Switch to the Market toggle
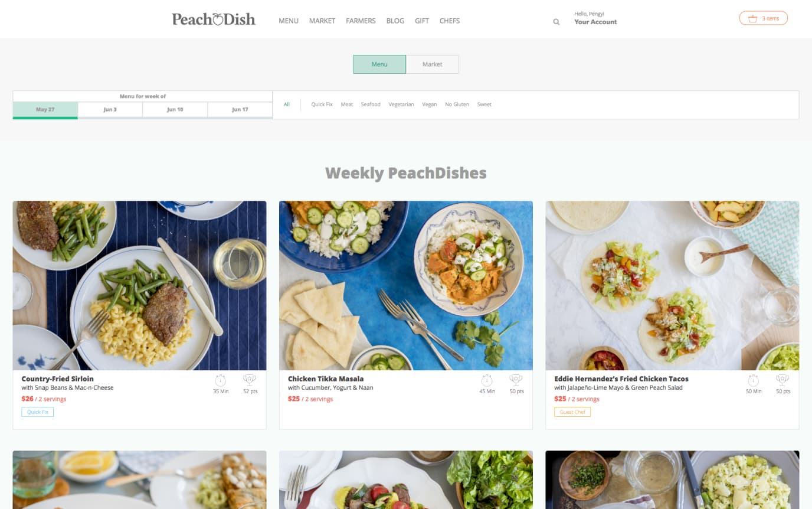Viewport: 812px width, 509px height. coord(432,64)
